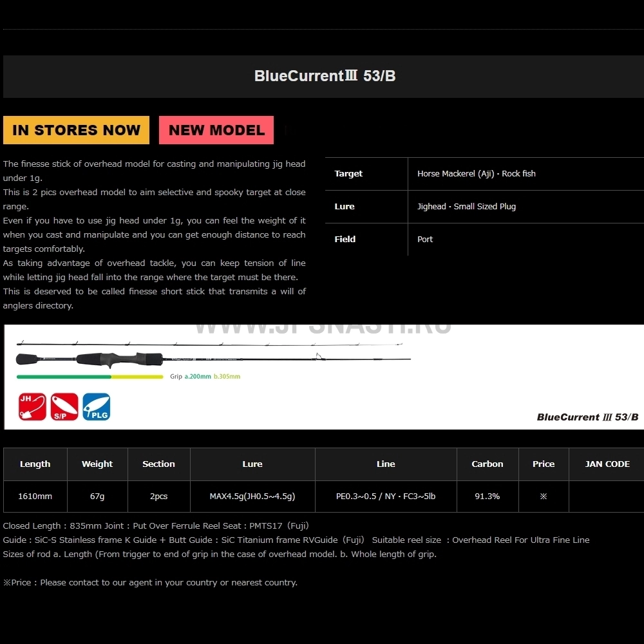Click the rod illustration image
This screenshot has height=644, width=644.
(x=213, y=353)
